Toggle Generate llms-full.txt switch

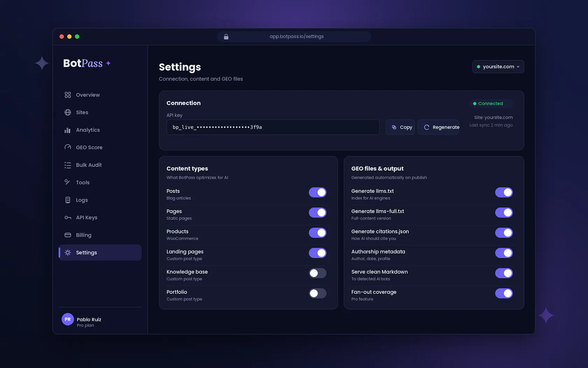pos(504,213)
